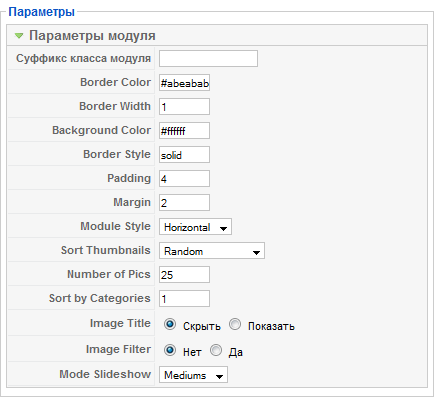Click the Mode Slideshow label
434x397 pixels.
[105, 374]
